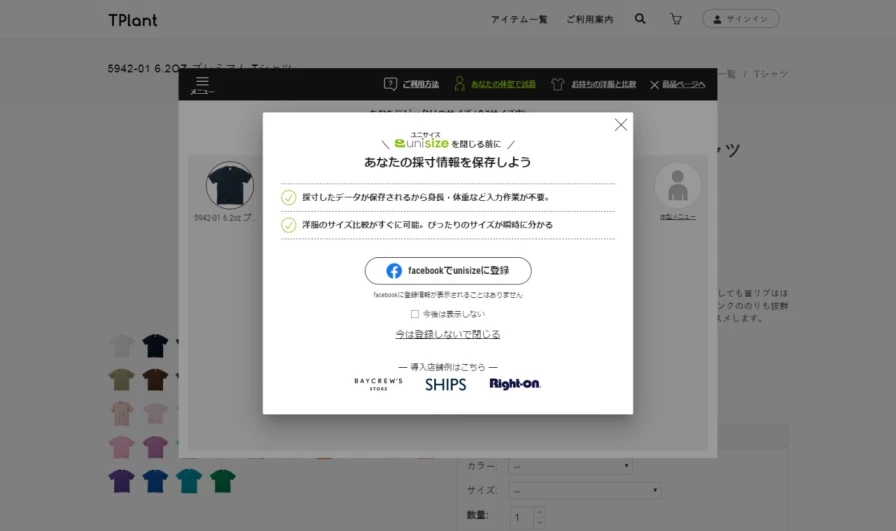Increase quantity with the 数量 stepper arrow
Viewport: 896px width, 531px height.
tap(540, 511)
